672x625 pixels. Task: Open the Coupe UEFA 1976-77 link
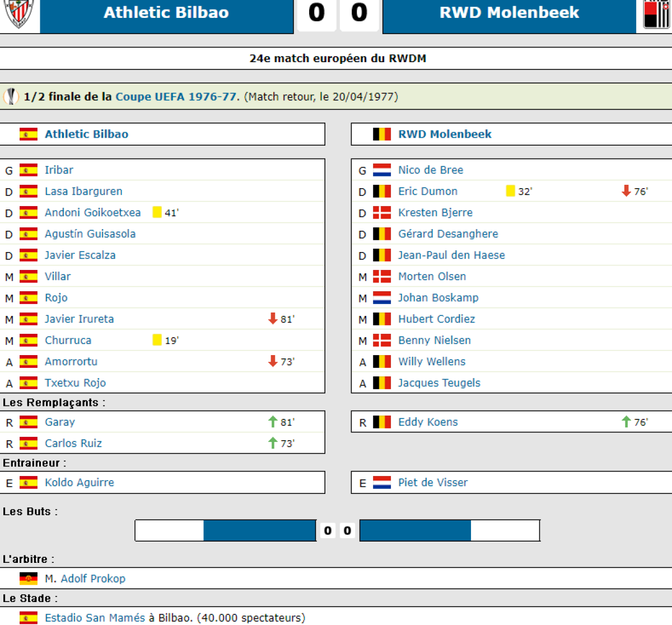pyautogui.click(x=176, y=96)
